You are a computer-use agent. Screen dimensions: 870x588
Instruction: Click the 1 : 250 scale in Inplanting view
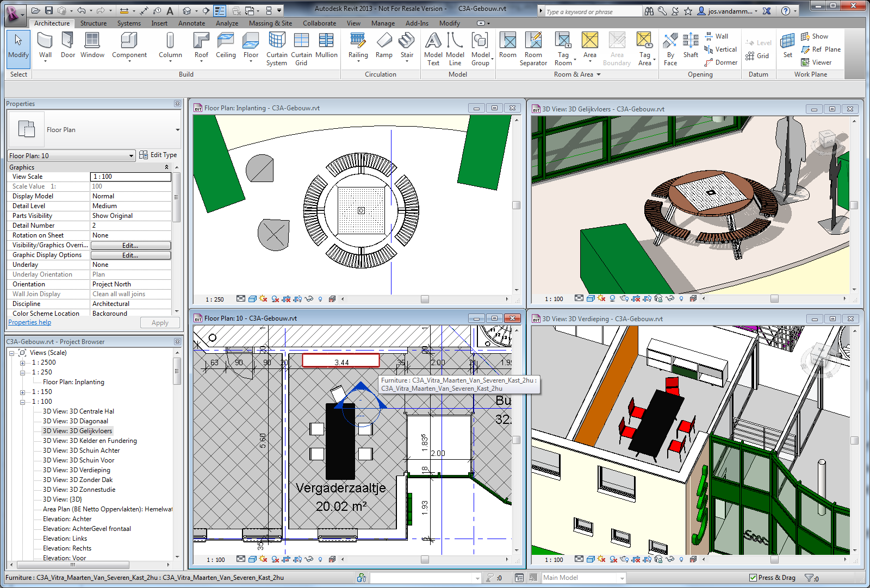coord(215,299)
